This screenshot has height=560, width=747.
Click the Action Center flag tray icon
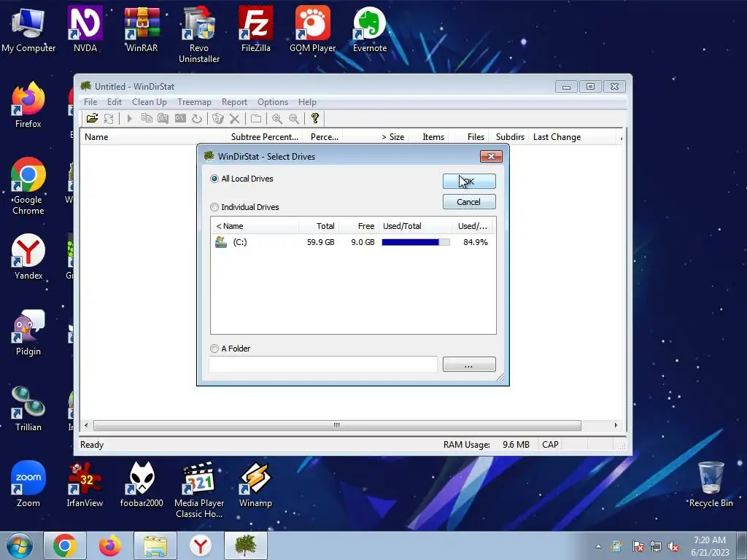pyautogui.click(x=638, y=547)
